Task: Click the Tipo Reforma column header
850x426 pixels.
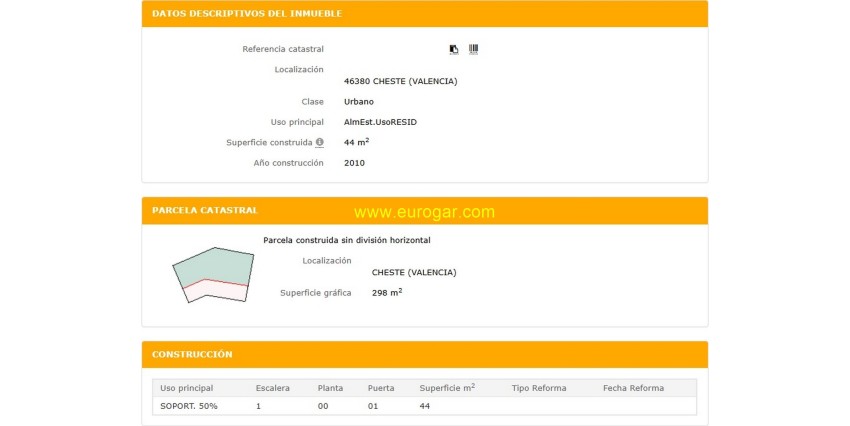Action: pos(539,388)
